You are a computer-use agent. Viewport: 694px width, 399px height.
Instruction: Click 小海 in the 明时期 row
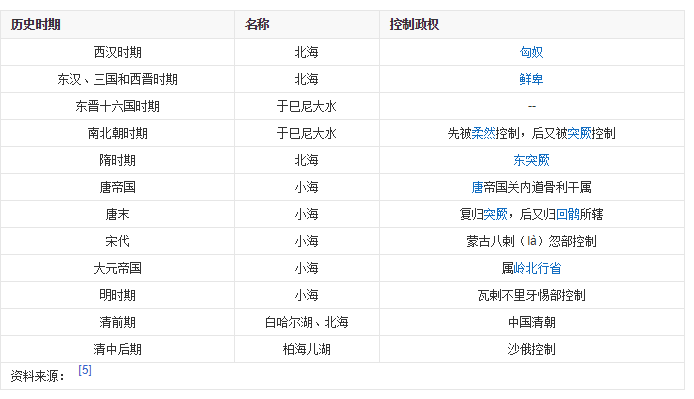(x=306, y=295)
